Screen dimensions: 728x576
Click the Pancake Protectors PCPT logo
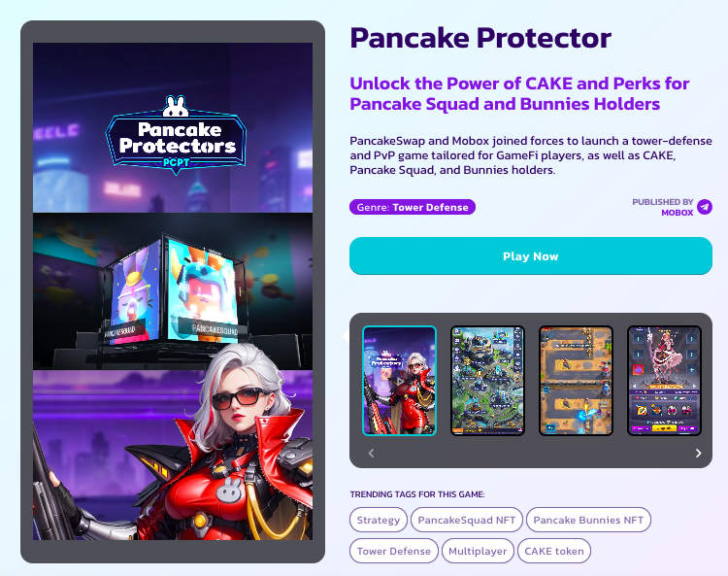[x=176, y=136]
